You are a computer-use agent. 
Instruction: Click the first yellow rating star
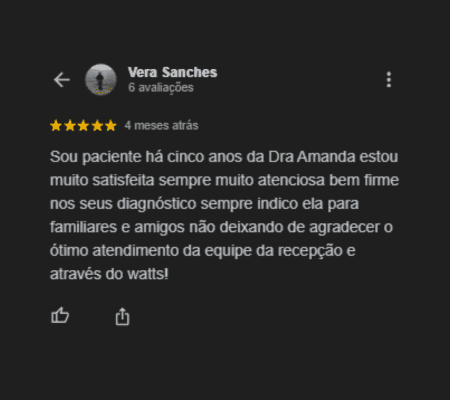[x=56, y=126]
